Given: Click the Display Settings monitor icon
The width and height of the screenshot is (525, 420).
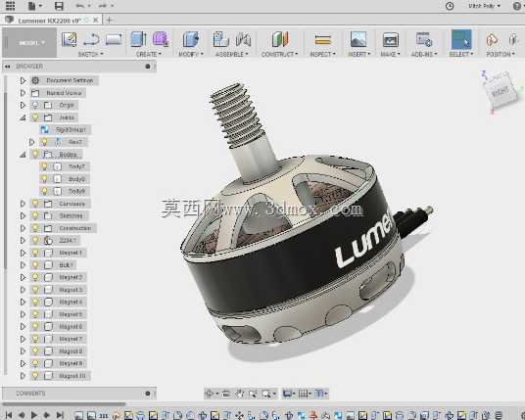Looking at the screenshot, I should [287, 394].
